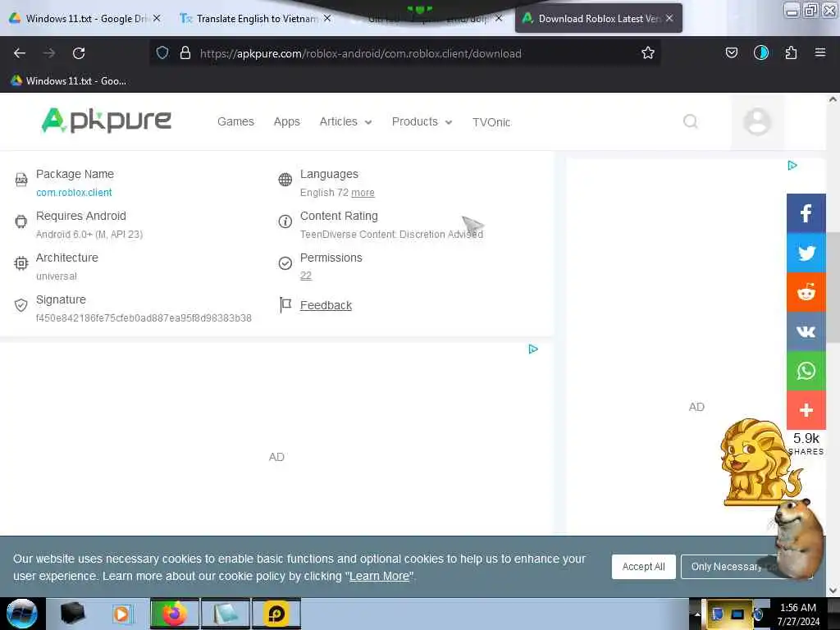Click the yellow recorder taskbar icon

coord(276,614)
